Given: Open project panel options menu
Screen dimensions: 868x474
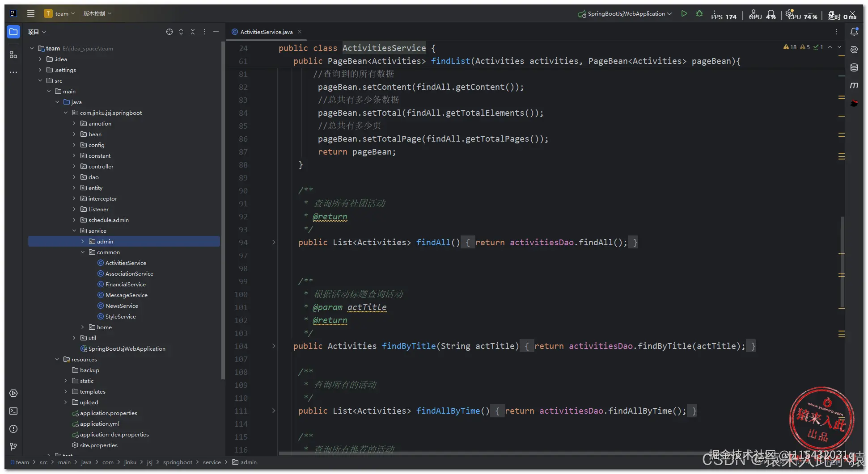Looking at the screenshot, I should click(x=204, y=32).
